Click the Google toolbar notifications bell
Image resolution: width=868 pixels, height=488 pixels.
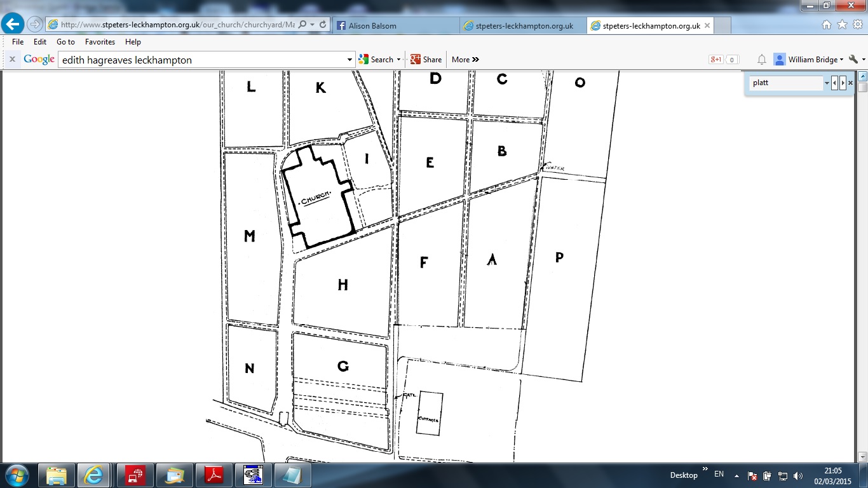point(761,60)
